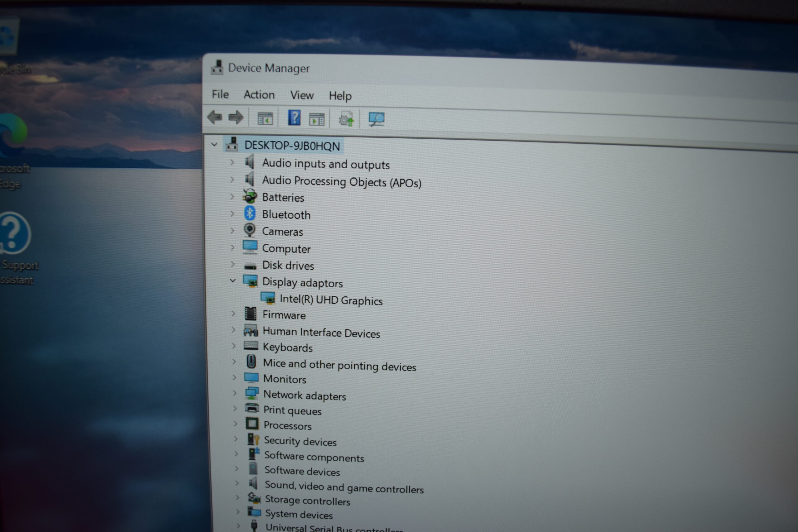Select the Batteries label
This screenshot has width=798, height=532.
(283, 198)
